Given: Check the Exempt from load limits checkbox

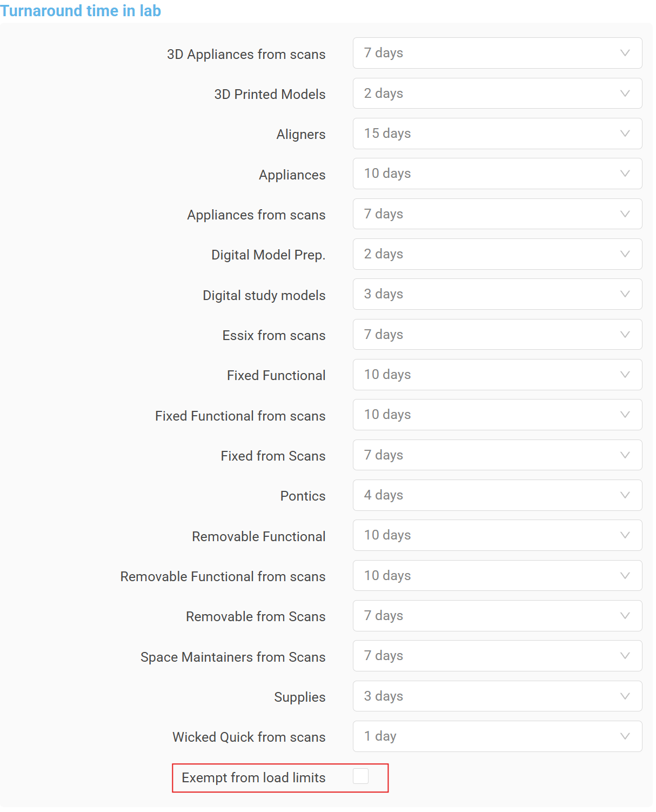Looking at the screenshot, I should (x=360, y=776).
